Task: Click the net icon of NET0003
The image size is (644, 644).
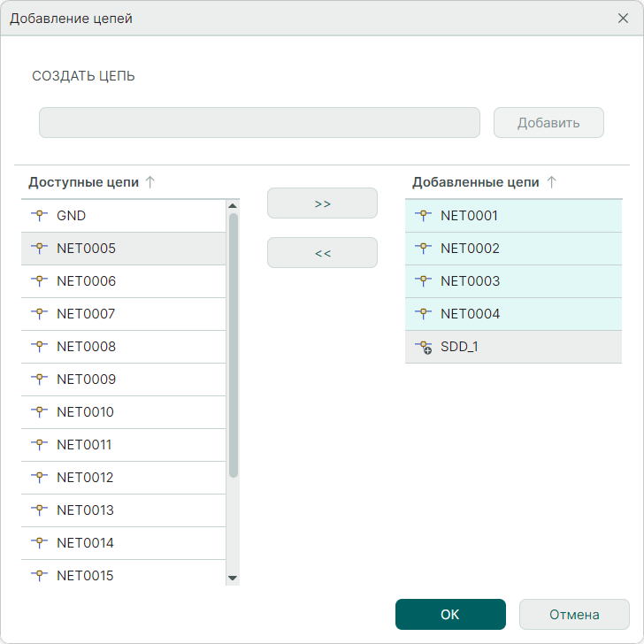Action: [422, 280]
